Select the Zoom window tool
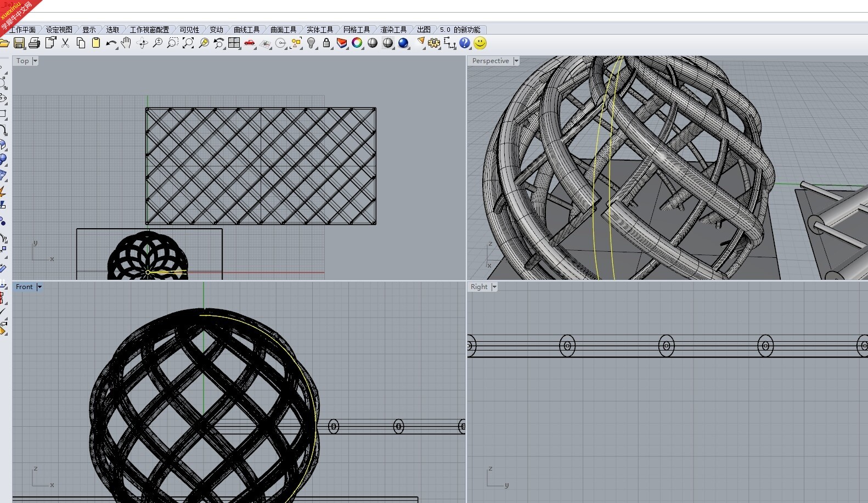Screen dimensions: 868x503 click(x=173, y=43)
